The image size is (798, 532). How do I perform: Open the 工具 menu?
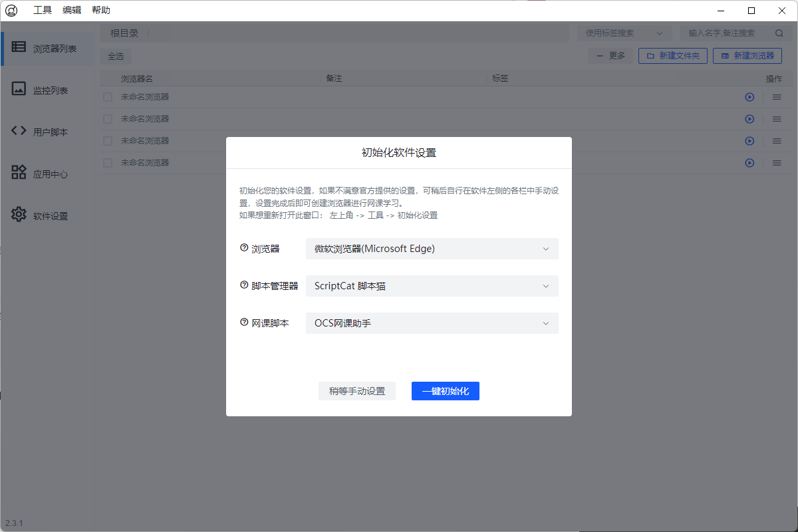(43, 10)
